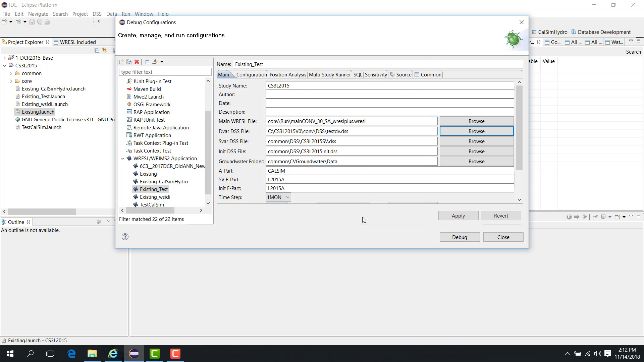The image size is (644, 362).
Task: Click the filter launch configurations icon
Action: [155, 62]
